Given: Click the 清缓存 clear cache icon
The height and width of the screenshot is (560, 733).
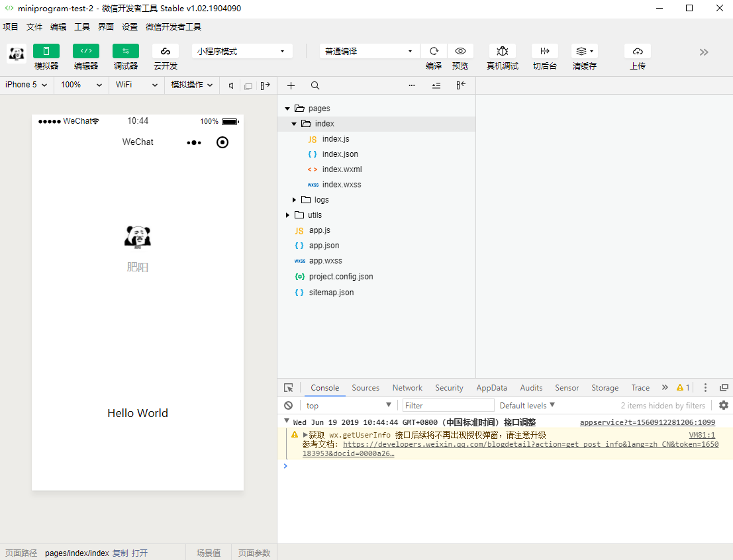Looking at the screenshot, I should 584,51.
